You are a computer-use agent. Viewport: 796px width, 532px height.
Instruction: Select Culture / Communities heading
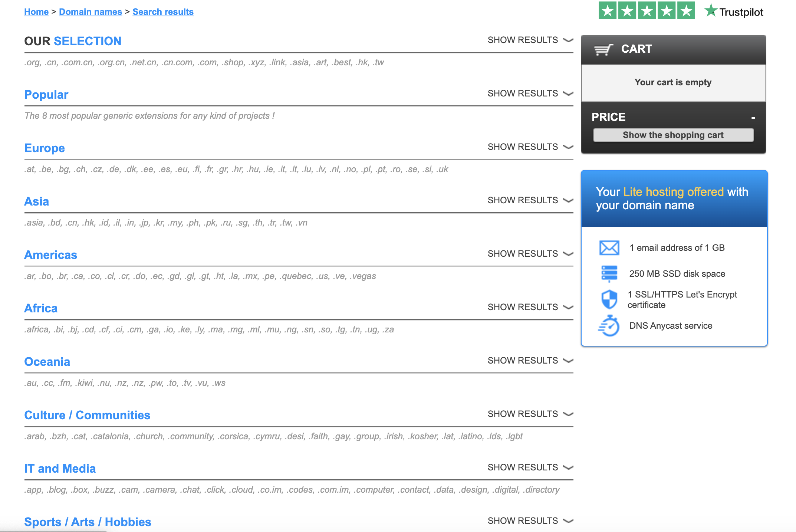(x=87, y=415)
